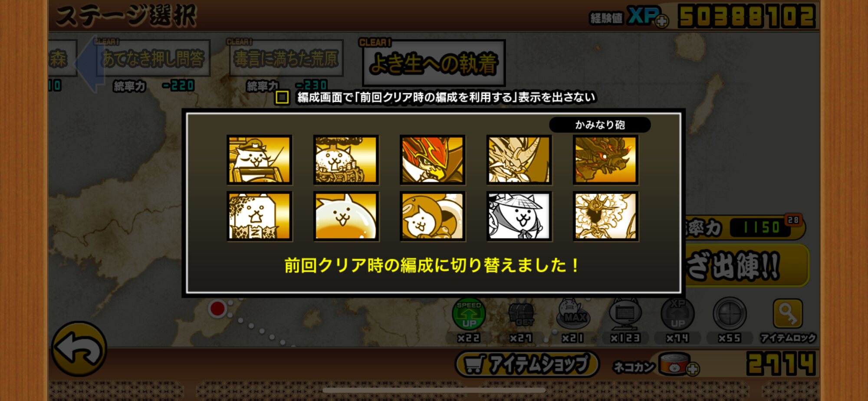
Task: Tap the アイテムロック key icon
Action: tap(788, 314)
